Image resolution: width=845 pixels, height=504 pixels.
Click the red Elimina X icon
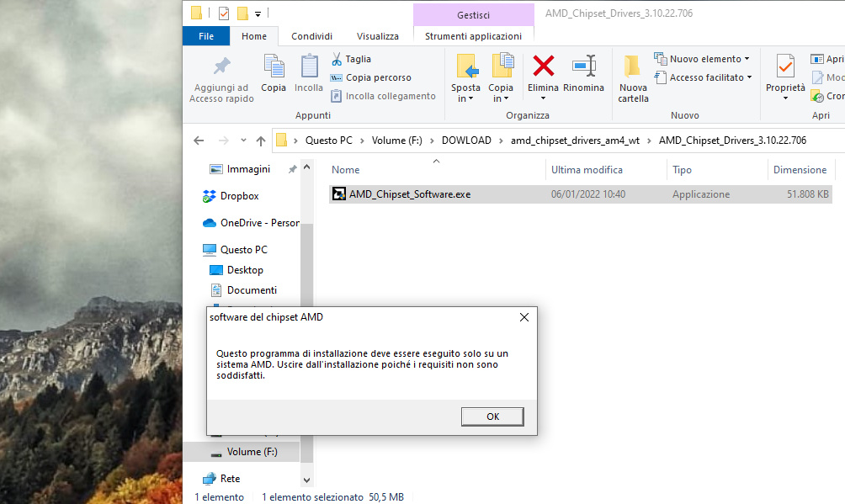coord(543,66)
